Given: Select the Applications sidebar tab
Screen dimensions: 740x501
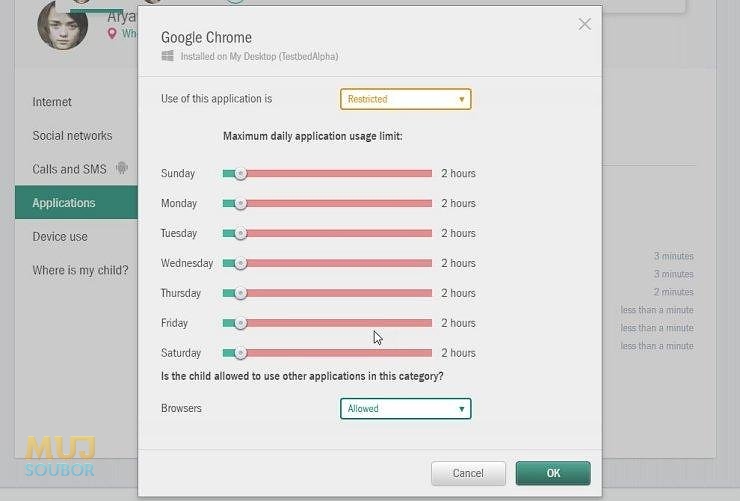Looking at the screenshot, I should click(76, 202).
